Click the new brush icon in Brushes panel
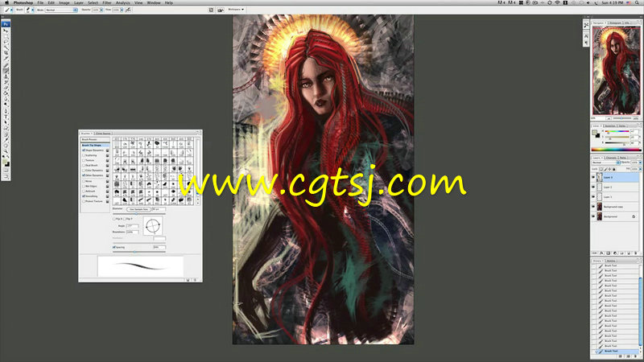The width and height of the screenshot is (644, 362). (188, 280)
